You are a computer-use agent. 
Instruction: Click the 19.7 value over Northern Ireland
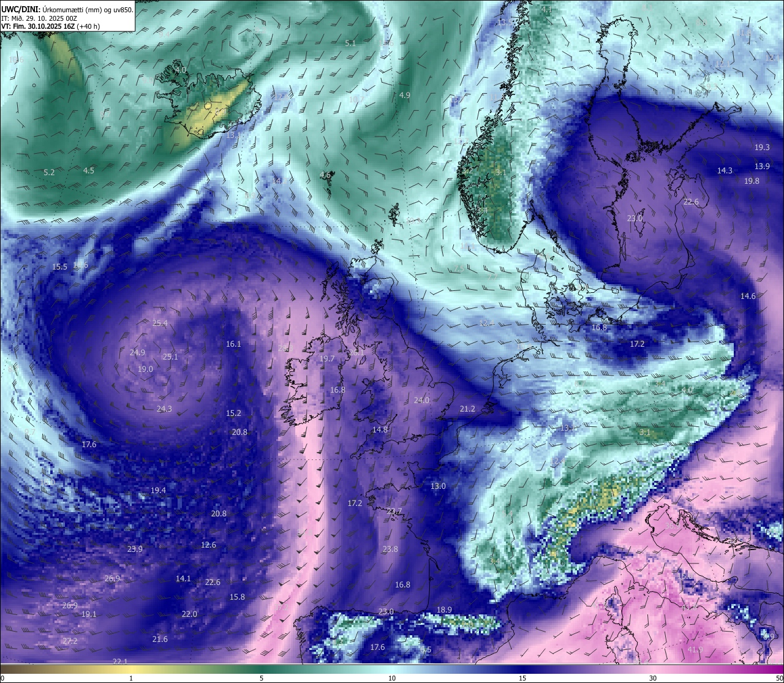[x=327, y=359]
